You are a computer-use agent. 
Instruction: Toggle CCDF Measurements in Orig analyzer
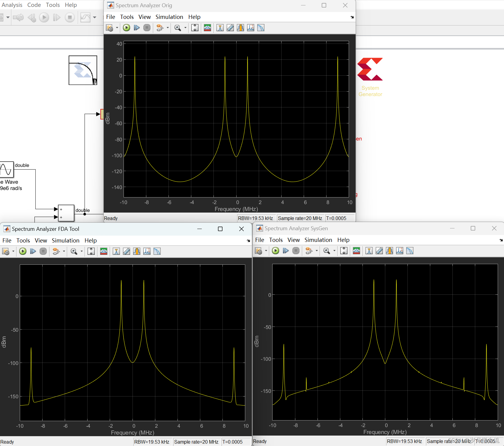pyautogui.click(x=261, y=28)
